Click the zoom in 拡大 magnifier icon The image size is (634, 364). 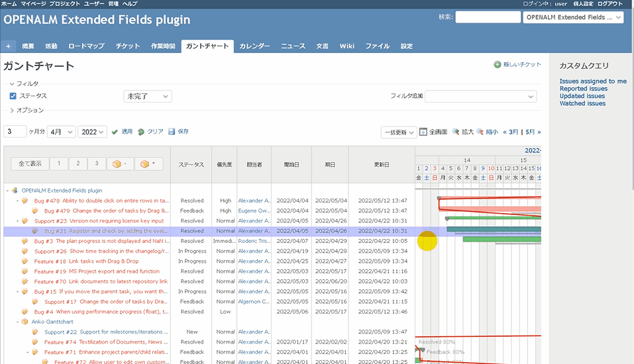[x=456, y=132]
